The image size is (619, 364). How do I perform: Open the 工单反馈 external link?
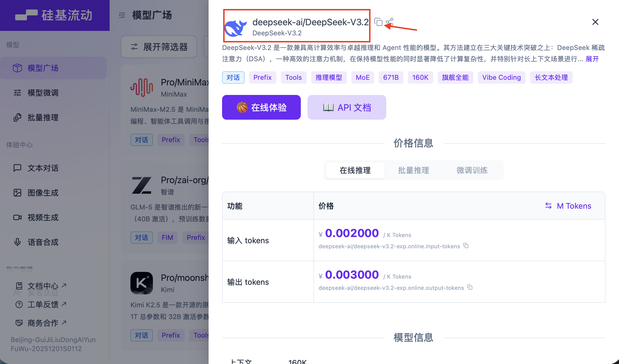point(41,304)
